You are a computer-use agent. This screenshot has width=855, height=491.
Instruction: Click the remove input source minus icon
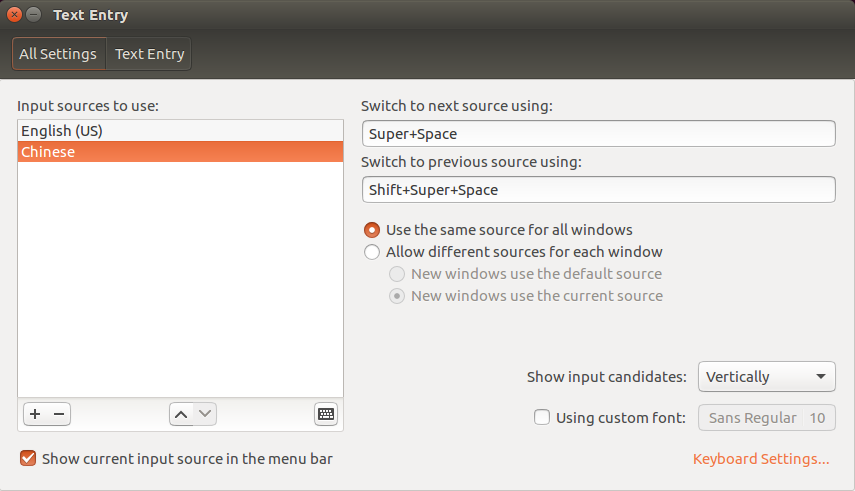pos(59,414)
